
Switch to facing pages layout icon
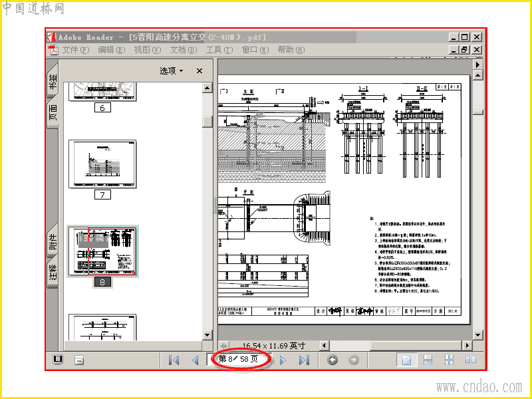coord(471,360)
